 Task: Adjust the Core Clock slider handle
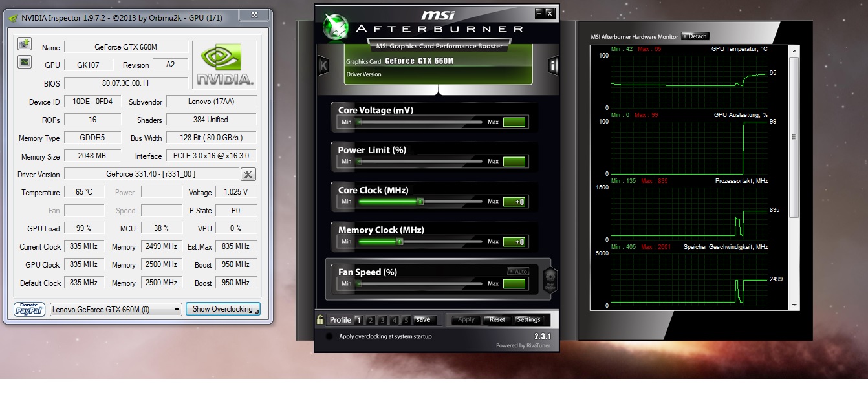click(x=420, y=202)
